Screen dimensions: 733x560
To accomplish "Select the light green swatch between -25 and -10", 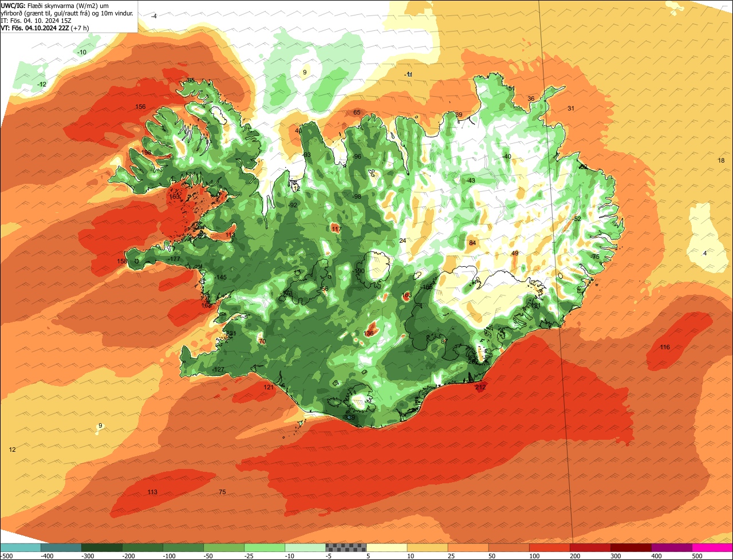I will [x=265, y=547].
